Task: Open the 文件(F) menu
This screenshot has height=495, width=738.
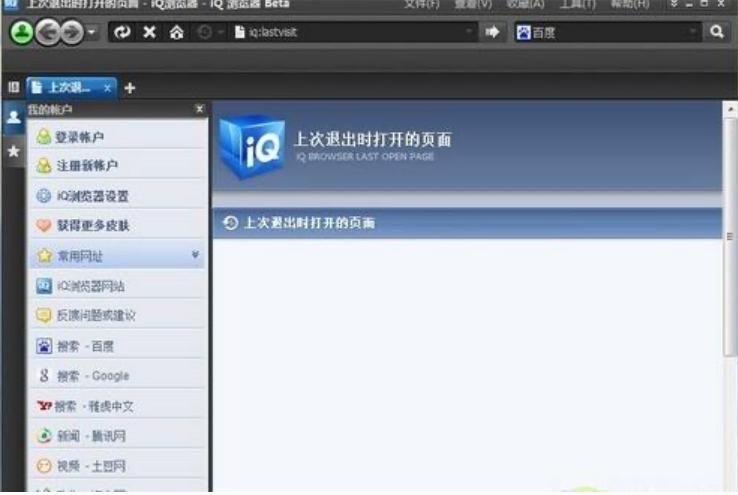Action: pos(422,4)
